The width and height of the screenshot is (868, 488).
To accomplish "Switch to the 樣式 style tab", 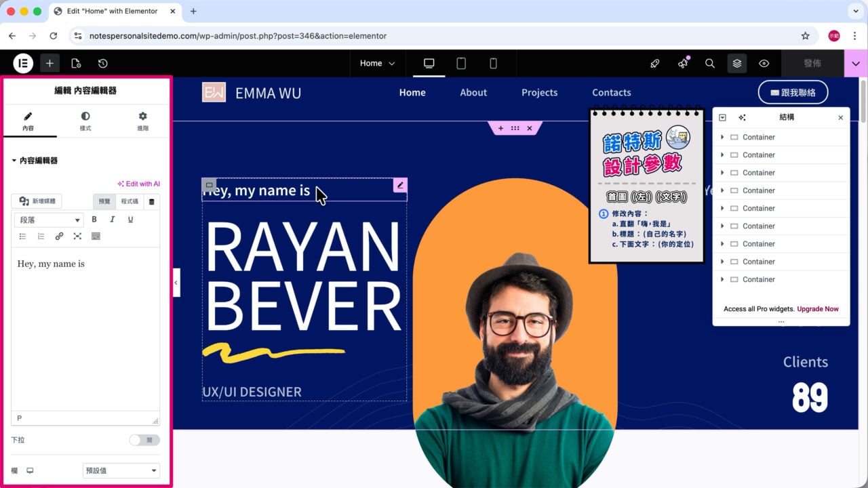I will click(85, 121).
